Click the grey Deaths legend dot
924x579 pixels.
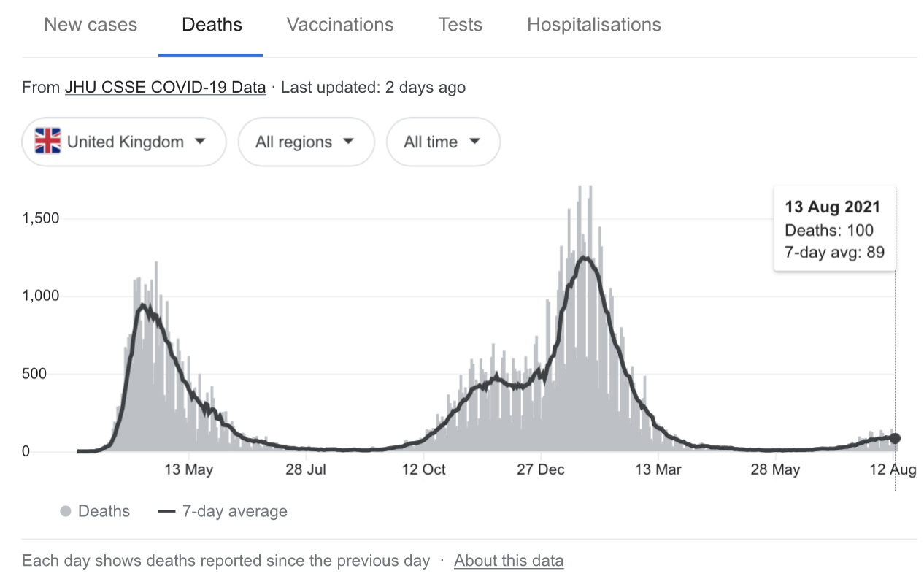click(x=66, y=512)
